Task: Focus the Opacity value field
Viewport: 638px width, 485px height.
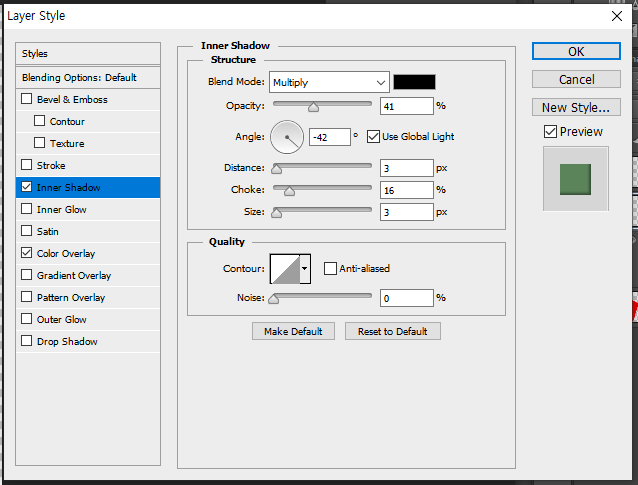Action: pos(406,106)
